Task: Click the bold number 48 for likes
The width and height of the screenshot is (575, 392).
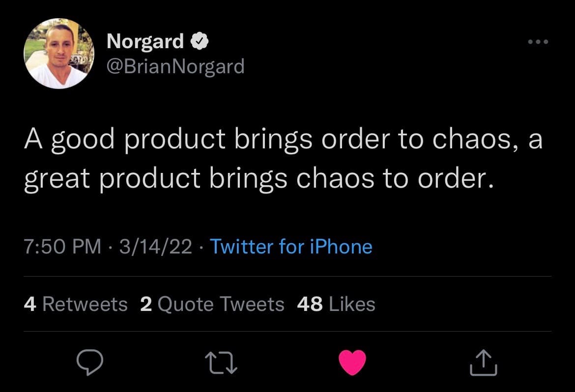Action: [310, 304]
